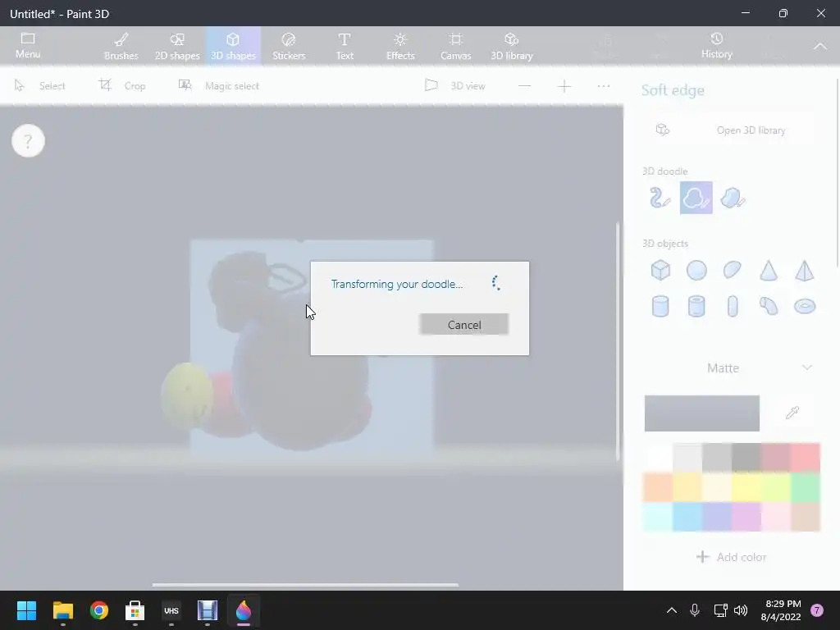Zoom in with the plus button
Screen dimensions: 840x630
point(564,85)
